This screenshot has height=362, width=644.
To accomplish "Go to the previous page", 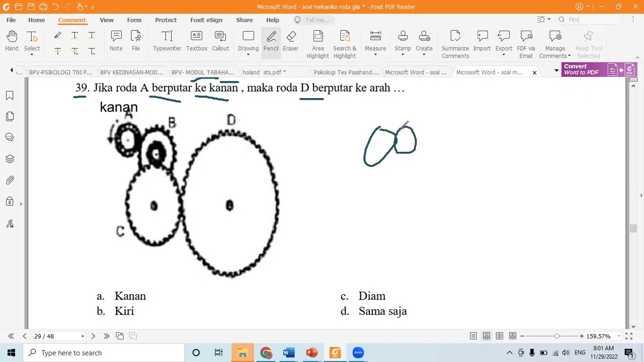I will (24, 336).
